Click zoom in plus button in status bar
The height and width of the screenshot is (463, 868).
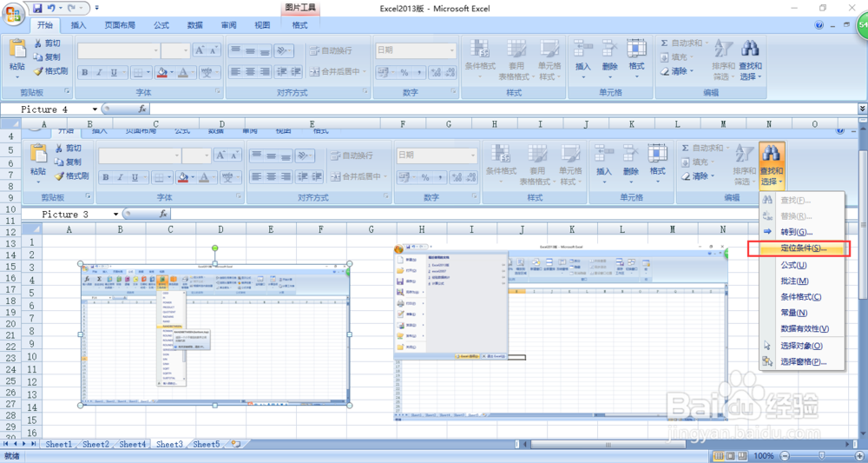[859, 456]
